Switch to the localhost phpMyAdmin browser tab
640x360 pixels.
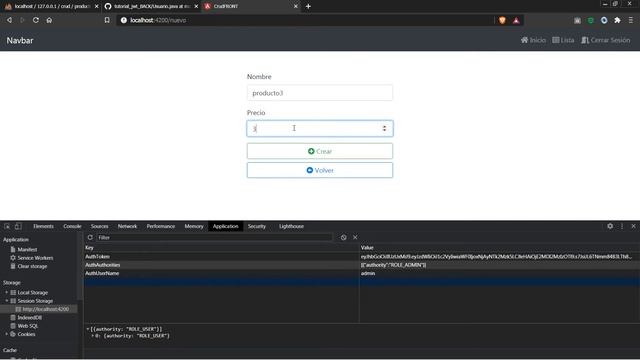coord(51,6)
